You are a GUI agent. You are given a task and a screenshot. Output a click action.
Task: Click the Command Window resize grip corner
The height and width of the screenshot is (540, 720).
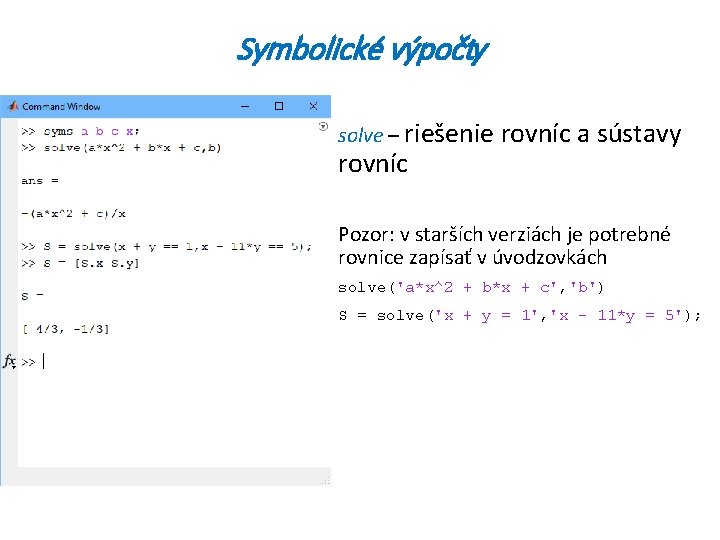point(326,481)
